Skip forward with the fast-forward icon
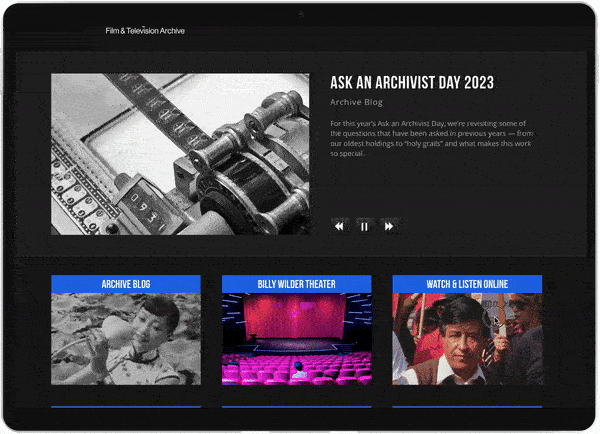 pos(389,226)
